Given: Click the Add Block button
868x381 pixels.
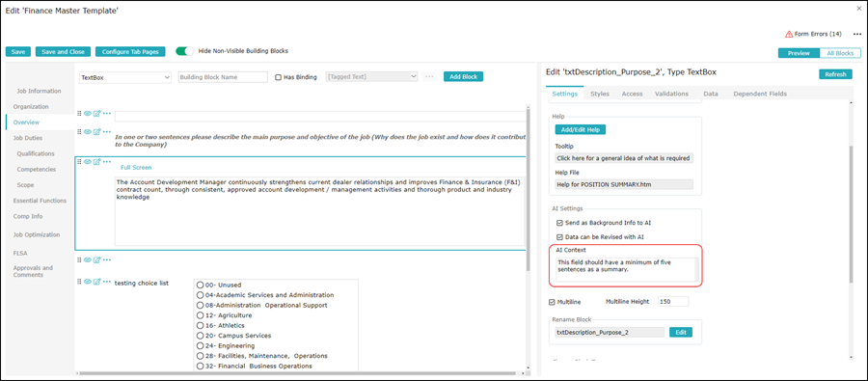Looking at the screenshot, I should tap(463, 77).
